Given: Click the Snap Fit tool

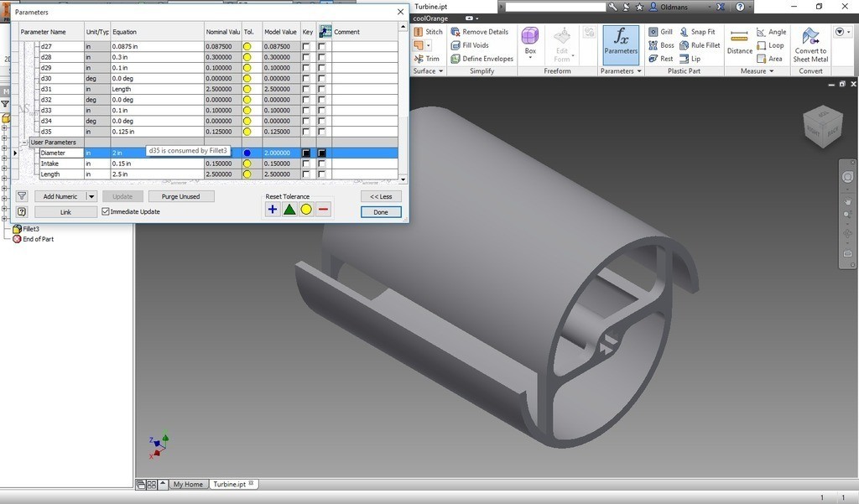Looking at the screenshot, I should tap(697, 32).
